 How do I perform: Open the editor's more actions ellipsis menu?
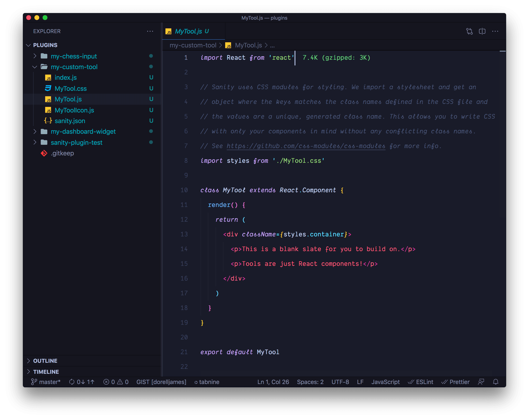[x=495, y=31]
